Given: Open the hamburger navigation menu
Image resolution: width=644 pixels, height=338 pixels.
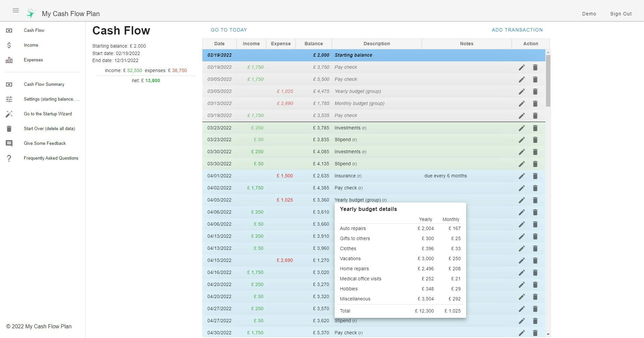Looking at the screenshot, I should pos(15,10).
